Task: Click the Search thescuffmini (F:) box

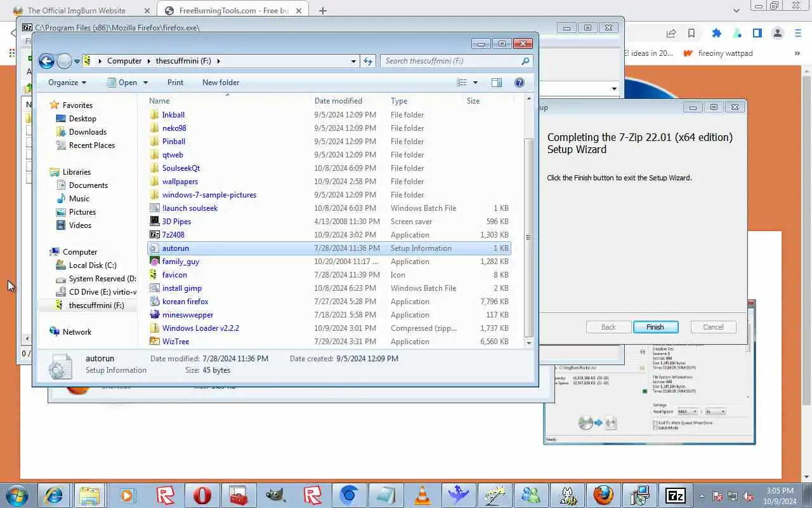Action: [x=456, y=61]
